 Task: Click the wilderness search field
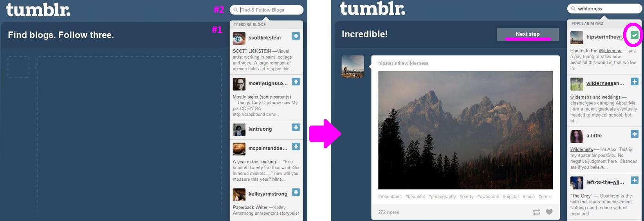tap(605, 9)
